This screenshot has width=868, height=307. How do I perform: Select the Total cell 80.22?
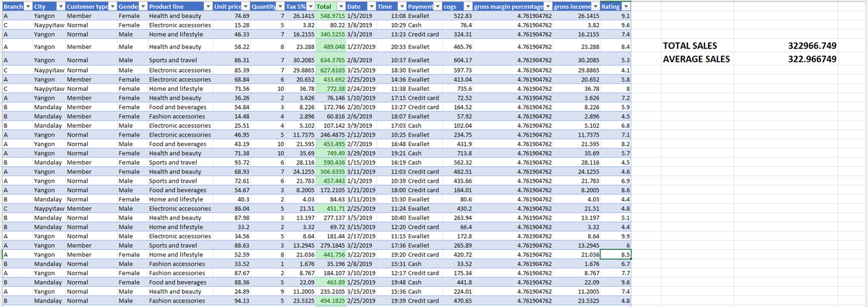331,24
